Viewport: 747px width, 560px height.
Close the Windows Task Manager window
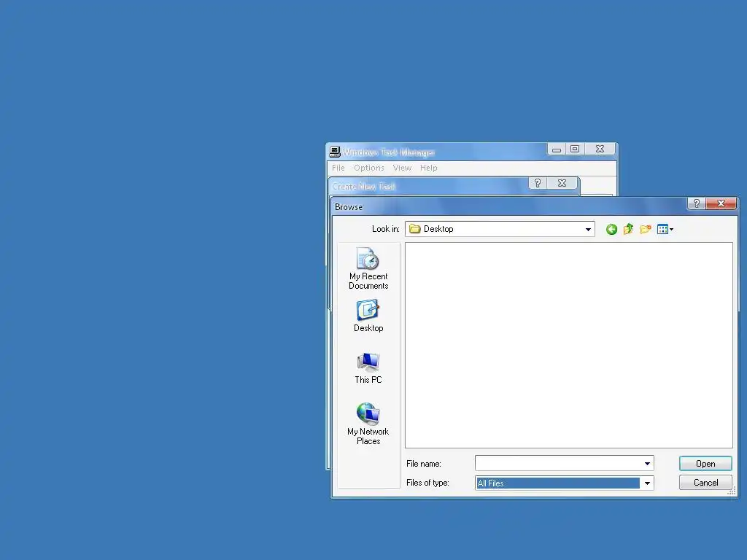[600, 149]
